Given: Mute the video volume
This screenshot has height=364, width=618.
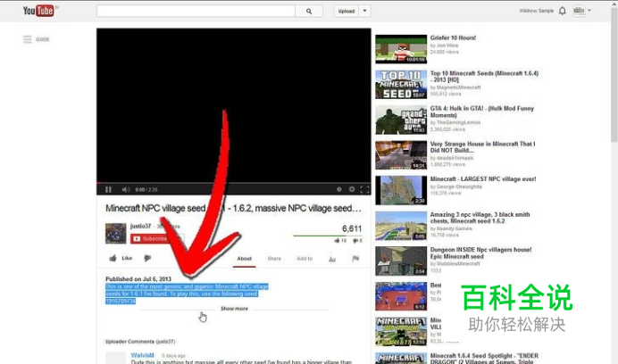Looking at the screenshot, I should [126, 189].
